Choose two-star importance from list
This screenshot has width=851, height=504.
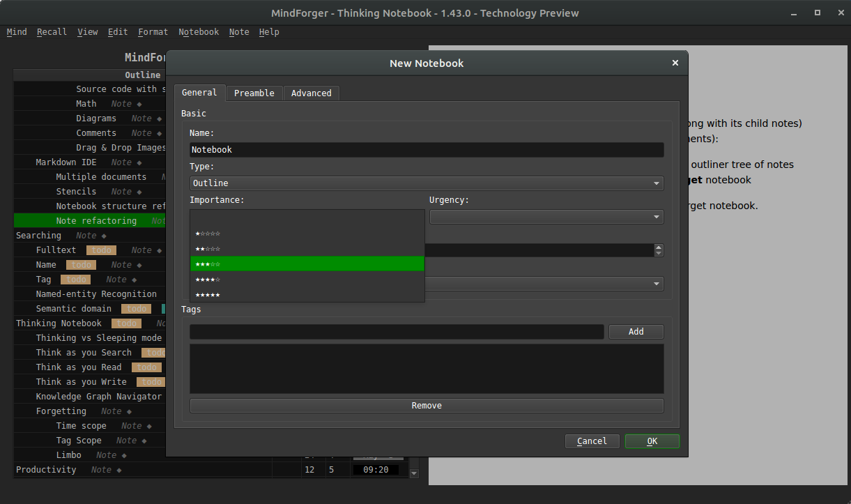click(307, 249)
